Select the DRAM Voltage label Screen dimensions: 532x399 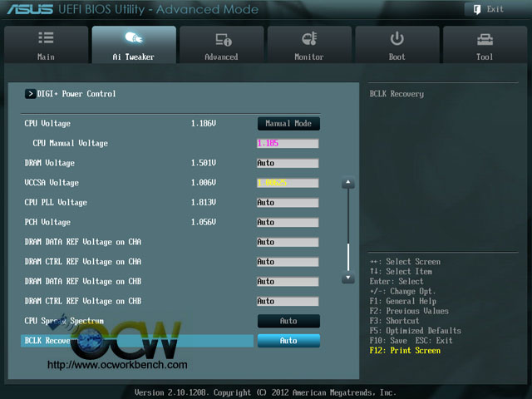(50, 163)
